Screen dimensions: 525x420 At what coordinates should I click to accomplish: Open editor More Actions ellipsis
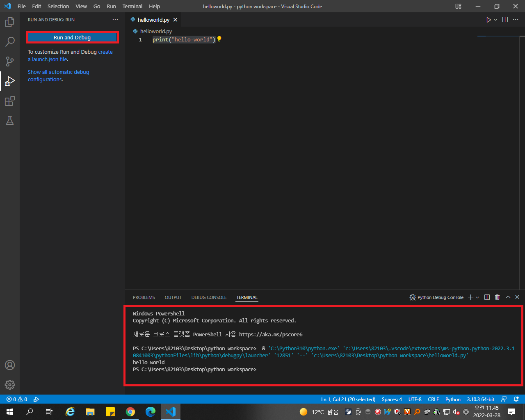pos(516,20)
